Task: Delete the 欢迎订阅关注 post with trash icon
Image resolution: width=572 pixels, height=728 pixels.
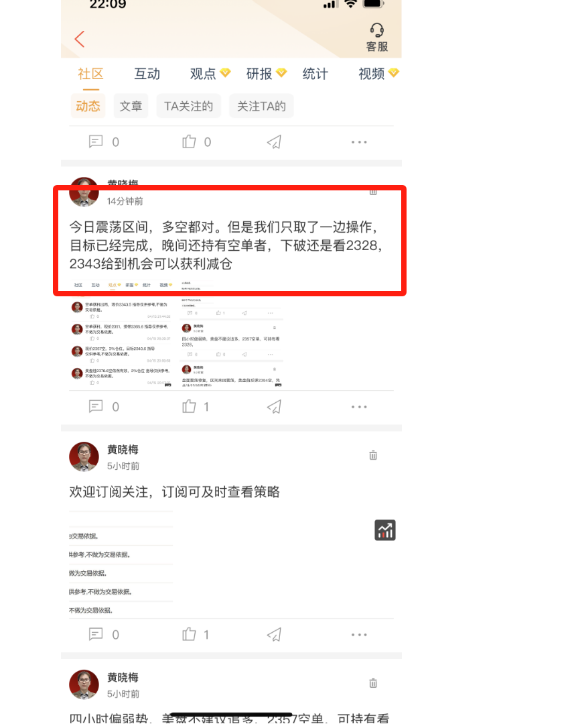Action: (373, 455)
